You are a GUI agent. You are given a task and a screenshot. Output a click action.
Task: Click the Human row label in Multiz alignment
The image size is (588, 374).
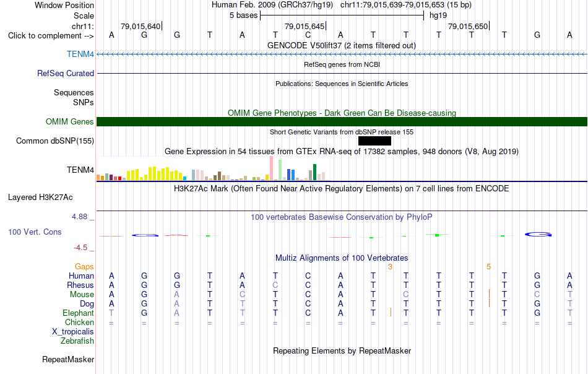point(81,276)
